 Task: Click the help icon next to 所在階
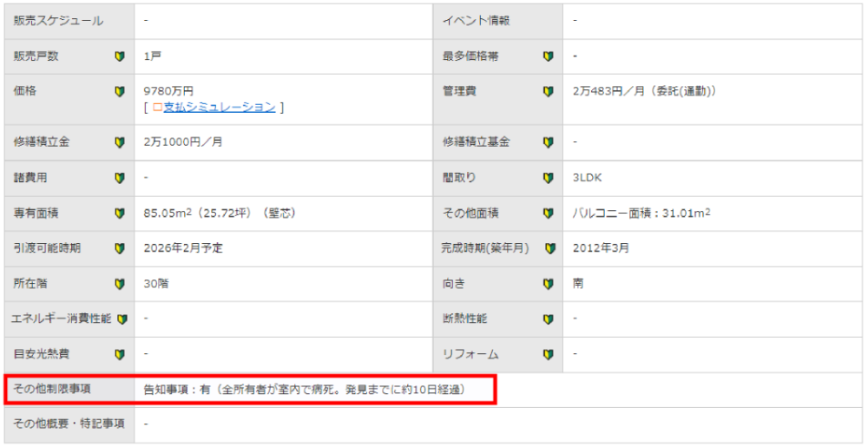120,284
